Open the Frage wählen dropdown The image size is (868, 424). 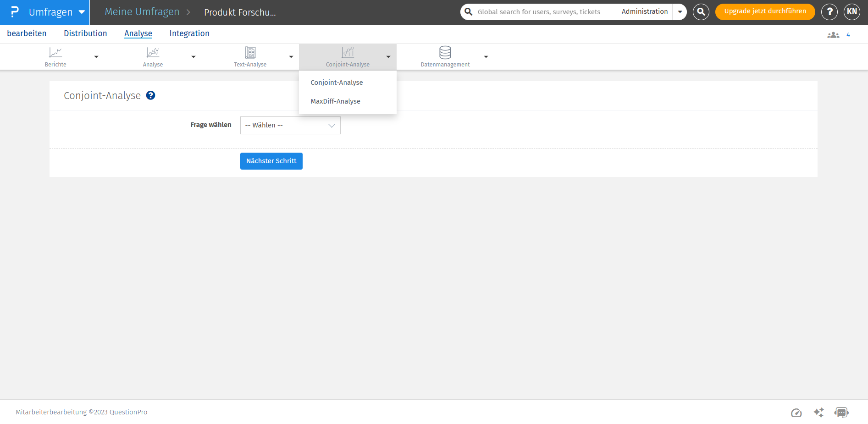point(290,125)
